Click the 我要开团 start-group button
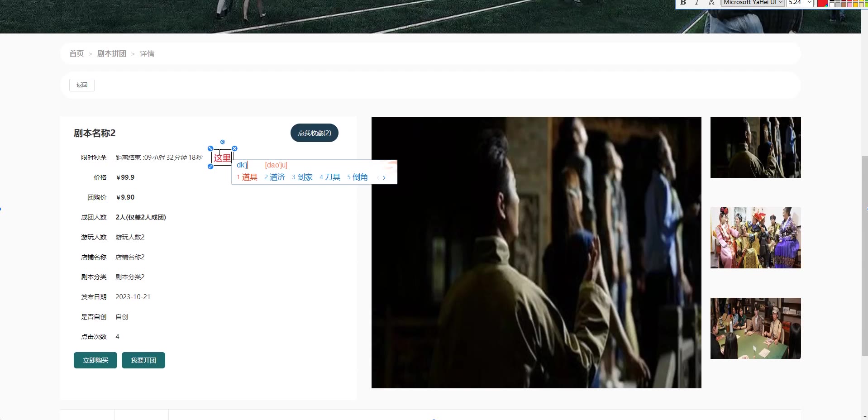This screenshot has height=420, width=868. coord(143,360)
